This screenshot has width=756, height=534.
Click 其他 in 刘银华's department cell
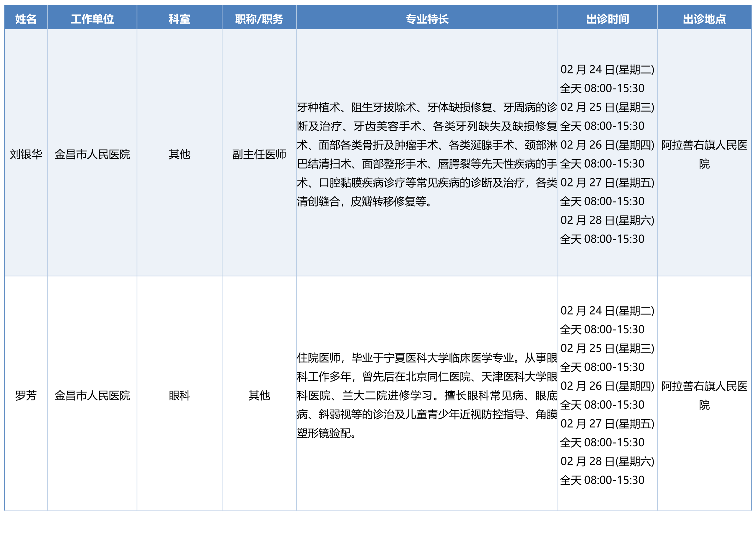click(180, 154)
